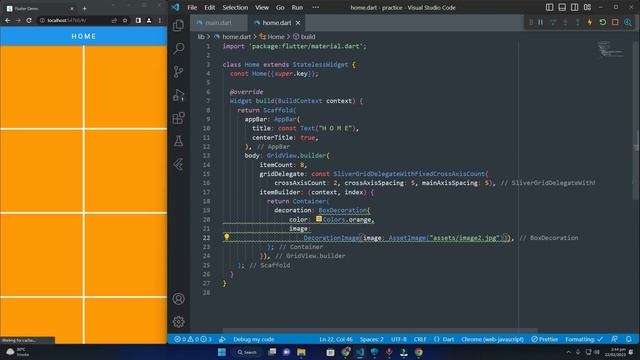Screen dimensions: 640x360
Task: Toggle the bottom panel layout
Action: tap(562, 7)
